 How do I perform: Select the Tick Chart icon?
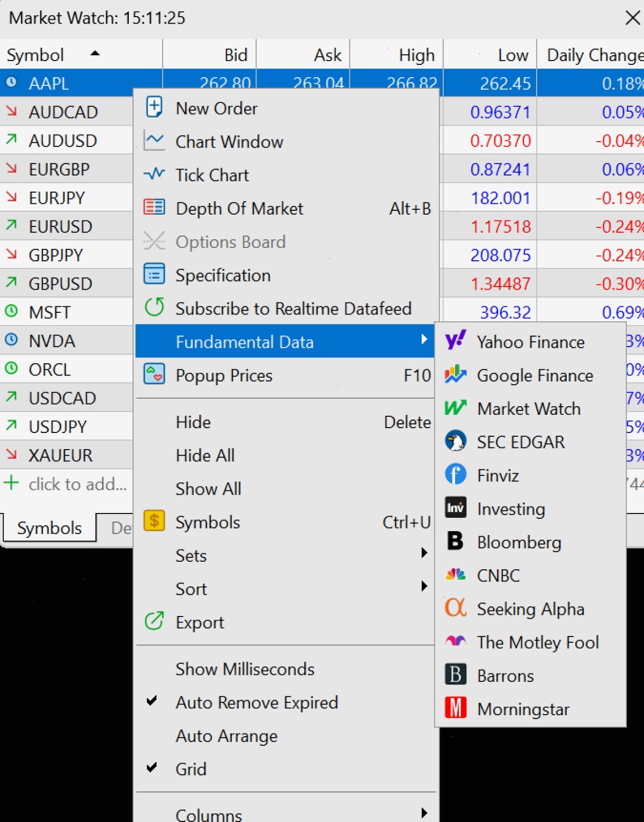click(x=154, y=174)
